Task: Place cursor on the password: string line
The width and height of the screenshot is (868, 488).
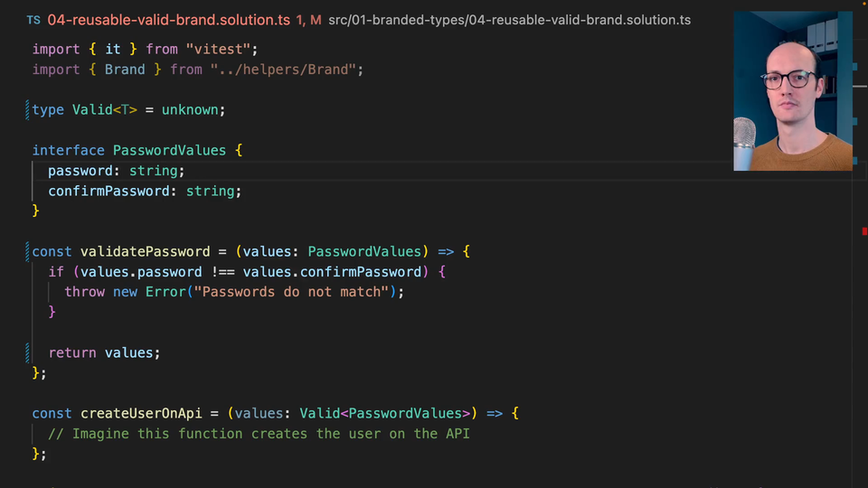Action: click(x=116, y=171)
